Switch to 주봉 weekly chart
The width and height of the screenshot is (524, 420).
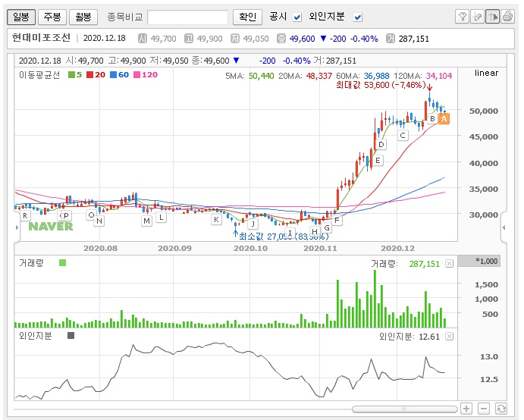[52, 17]
